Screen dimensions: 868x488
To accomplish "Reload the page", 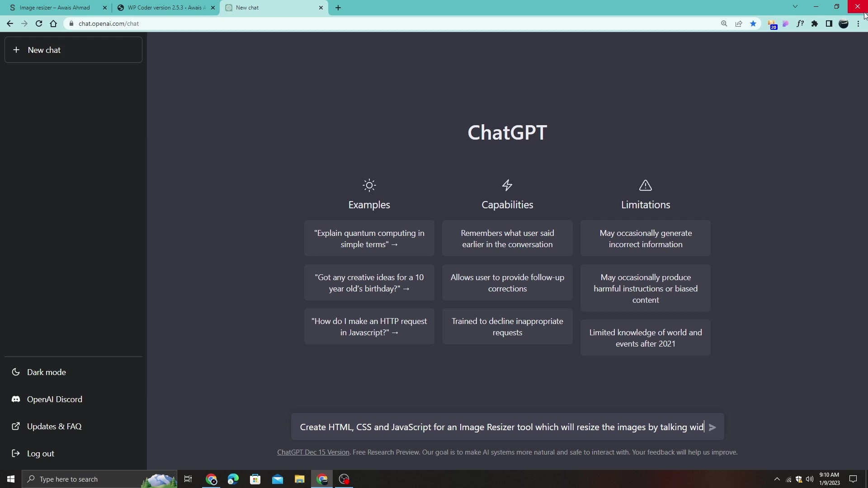I will point(39,24).
